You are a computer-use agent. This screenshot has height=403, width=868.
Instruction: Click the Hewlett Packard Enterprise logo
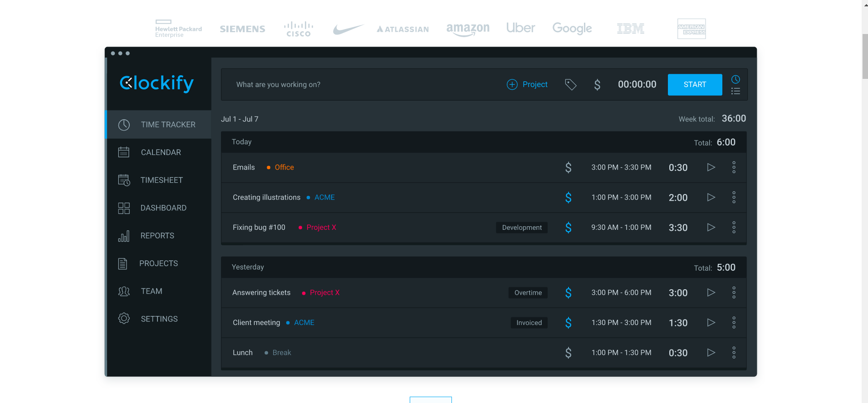click(x=178, y=29)
